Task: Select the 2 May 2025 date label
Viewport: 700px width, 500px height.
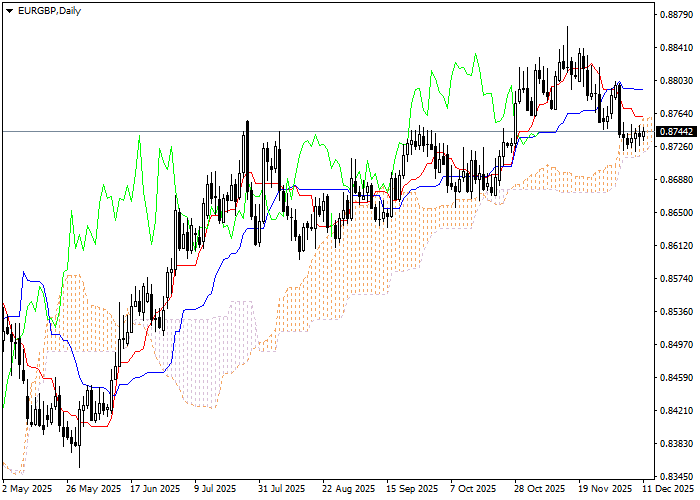Action: (28, 489)
